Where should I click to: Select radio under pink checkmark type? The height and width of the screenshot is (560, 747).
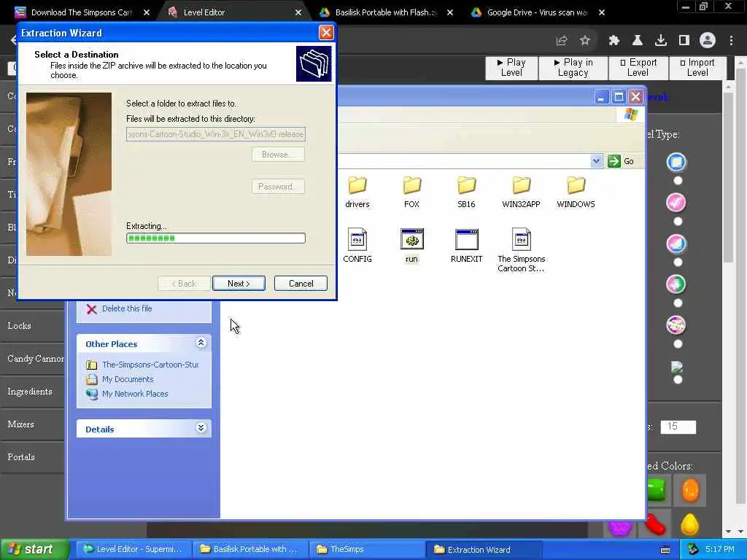pyautogui.click(x=678, y=222)
